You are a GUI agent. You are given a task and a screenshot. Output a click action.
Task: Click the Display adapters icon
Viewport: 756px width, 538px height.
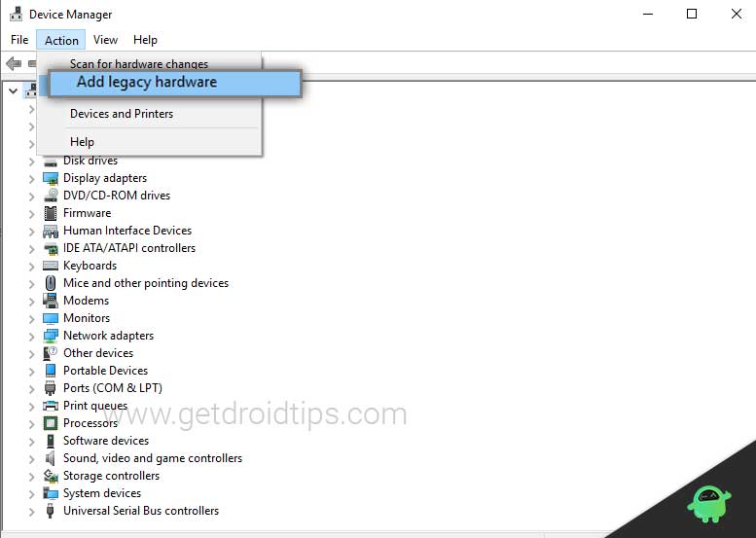pyautogui.click(x=51, y=178)
